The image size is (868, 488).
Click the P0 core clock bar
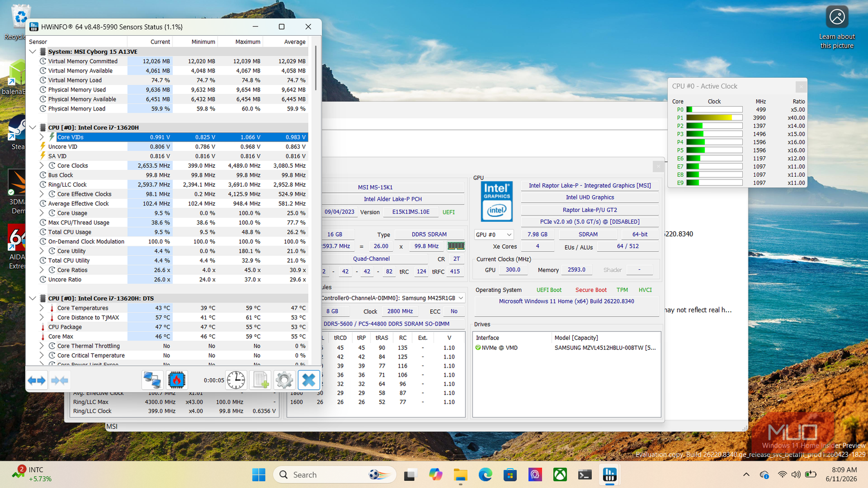tap(714, 110)
